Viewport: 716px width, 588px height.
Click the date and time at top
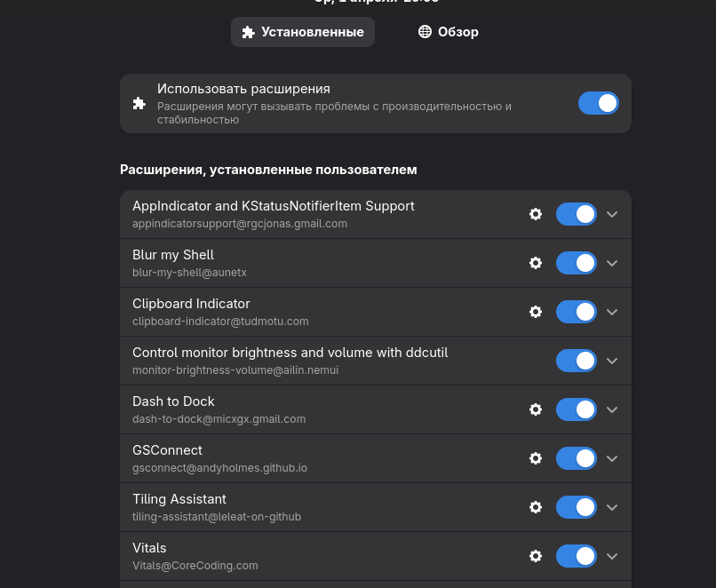pos(377,2)
